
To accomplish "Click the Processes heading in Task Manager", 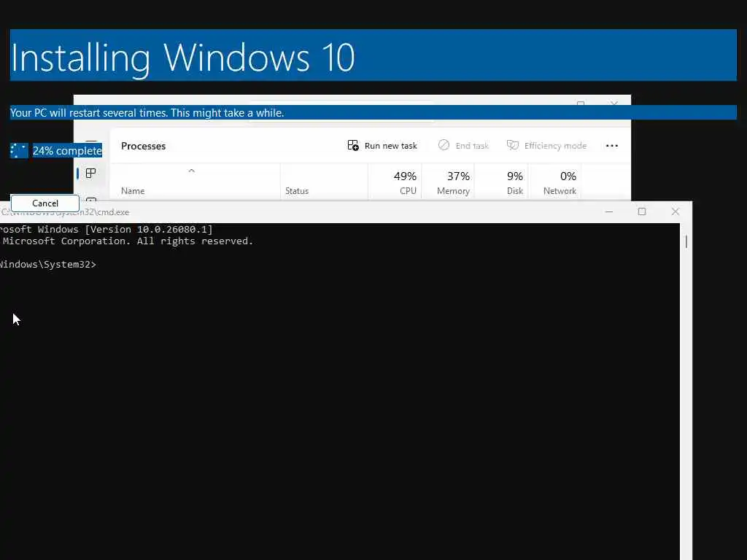I will point(144,146).
